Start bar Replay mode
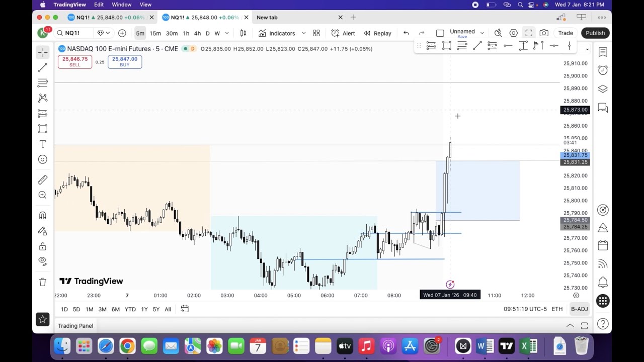 [377, 33]
